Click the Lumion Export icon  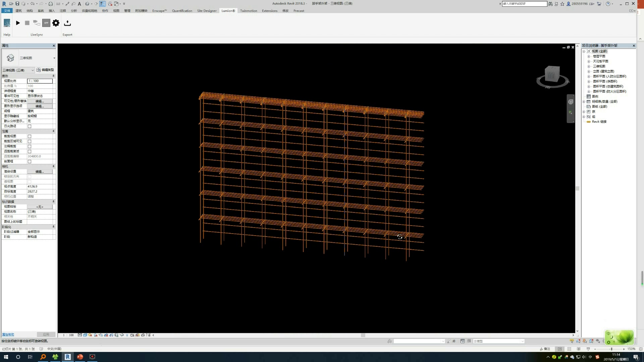(67, 23)
